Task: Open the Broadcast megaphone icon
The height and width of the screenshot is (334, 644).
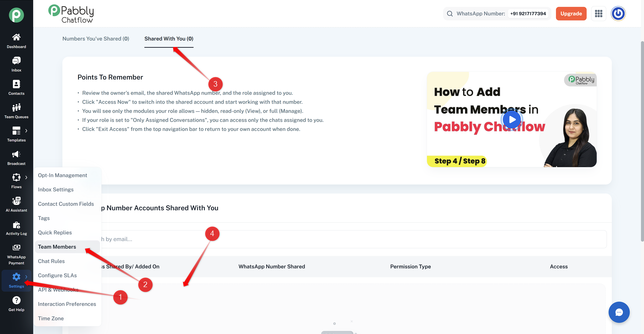Action: coord(16,154)
